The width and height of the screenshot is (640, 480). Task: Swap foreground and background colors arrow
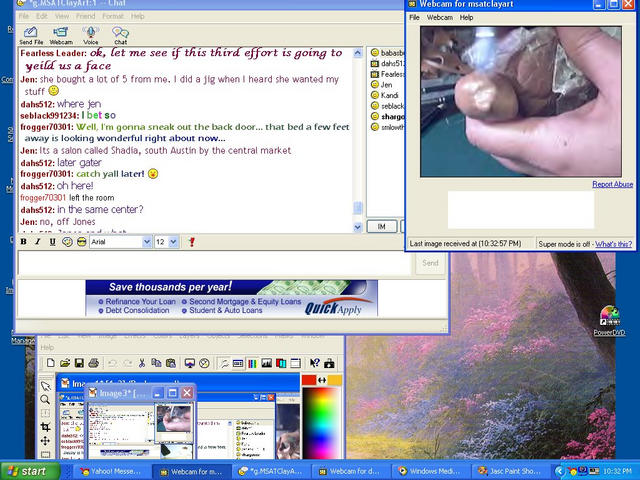point(322,380)
